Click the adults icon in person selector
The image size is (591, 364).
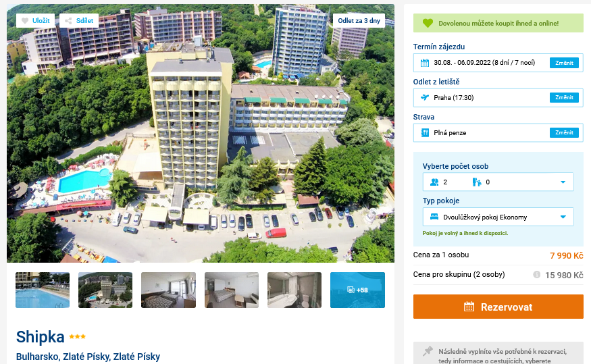click(434, 182)
